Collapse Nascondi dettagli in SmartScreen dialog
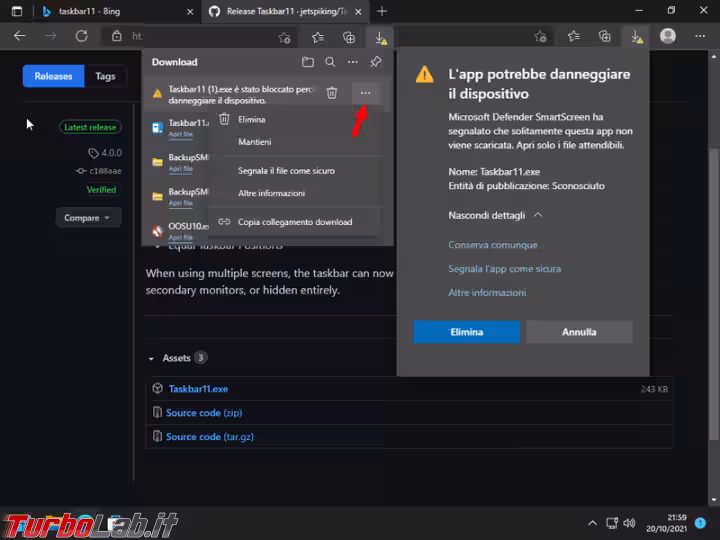This screenshot has width=720, height=540. [x=495, y=215]
